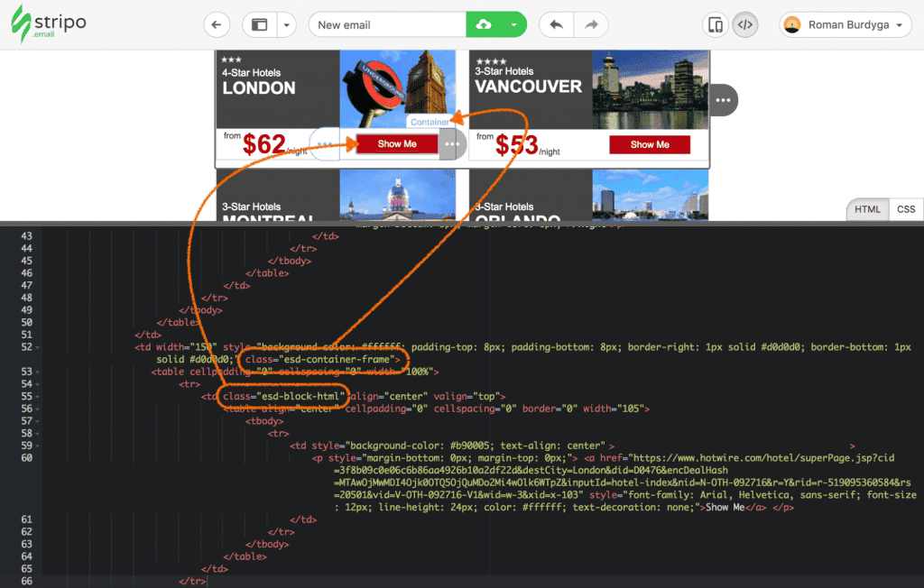Open options for the London container
This screenshot has height=588, width=924.
452,144
